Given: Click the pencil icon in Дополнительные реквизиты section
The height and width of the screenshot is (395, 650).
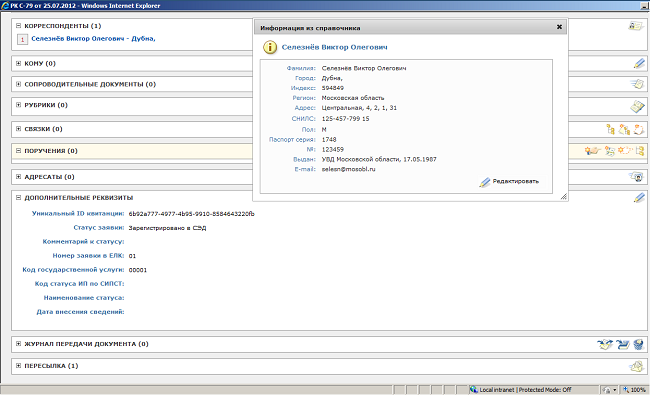Looking at the screenshot, I should (639, 198).
